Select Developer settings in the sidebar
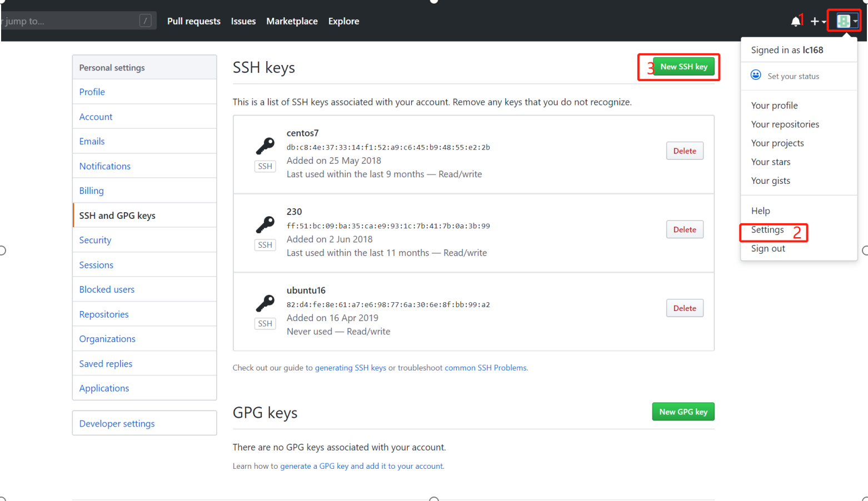This screenshot has width=868, height=501. click(x=117, y=423)
